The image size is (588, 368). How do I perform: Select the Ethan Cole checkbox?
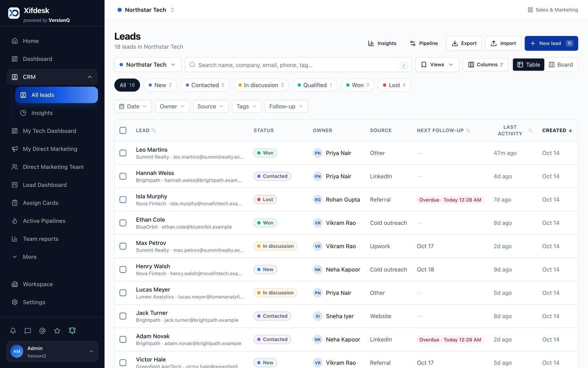tap(123, 223)
